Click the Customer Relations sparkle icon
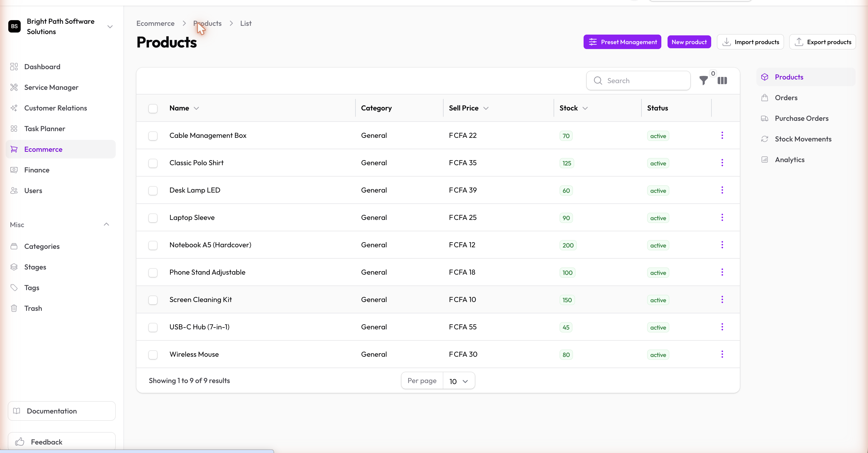The image size is (868, 453). (x=14, y=108)
